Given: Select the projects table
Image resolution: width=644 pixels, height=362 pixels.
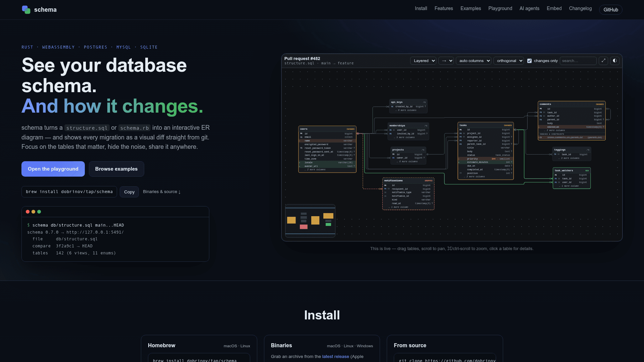Looking at the screenshot, I should coord(409,156).
